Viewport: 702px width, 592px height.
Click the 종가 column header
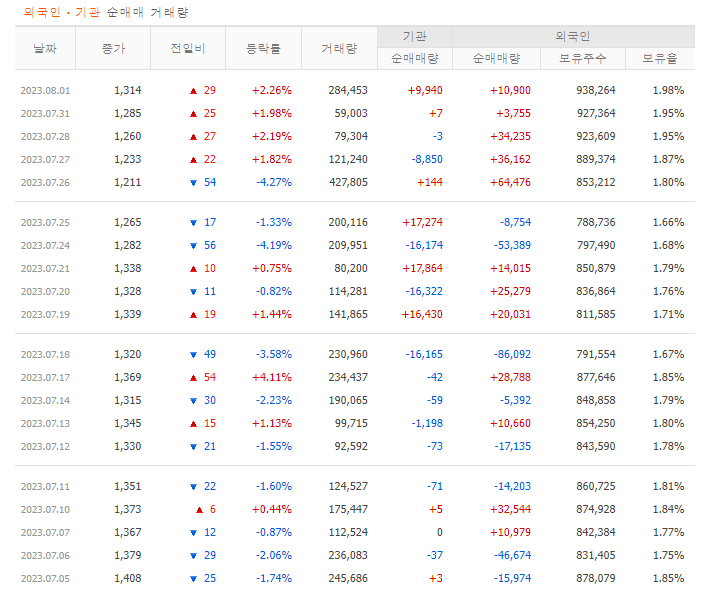(x=113, y=48)
